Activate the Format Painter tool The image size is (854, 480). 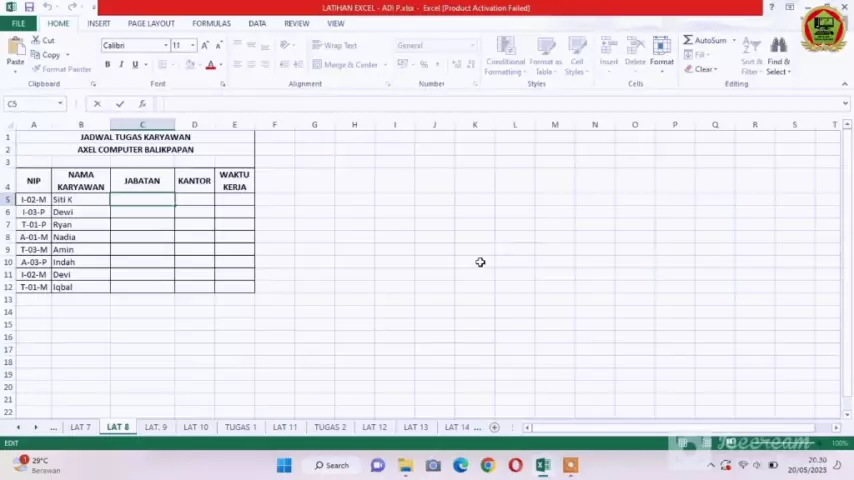pyautogui.click(x=36, y=69)
